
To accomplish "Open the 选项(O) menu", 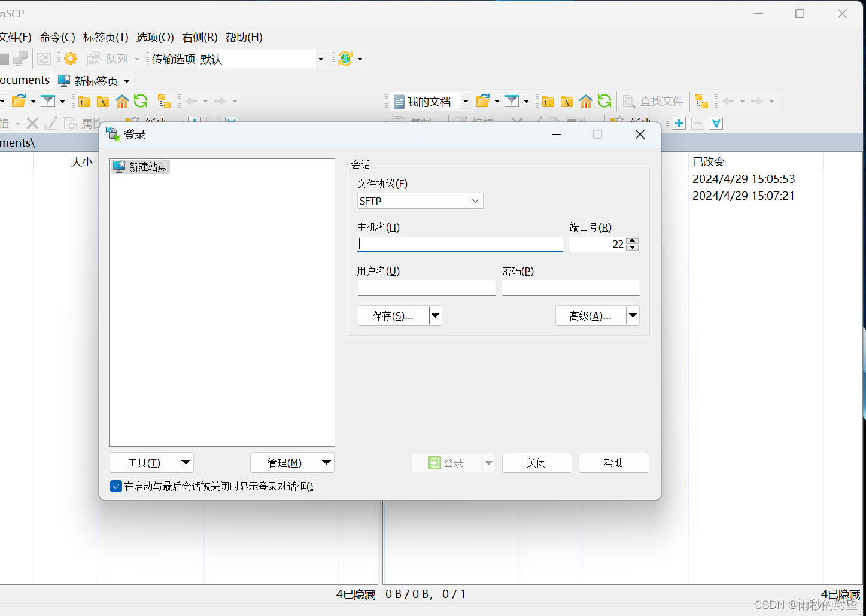I will tap(154, 37).
